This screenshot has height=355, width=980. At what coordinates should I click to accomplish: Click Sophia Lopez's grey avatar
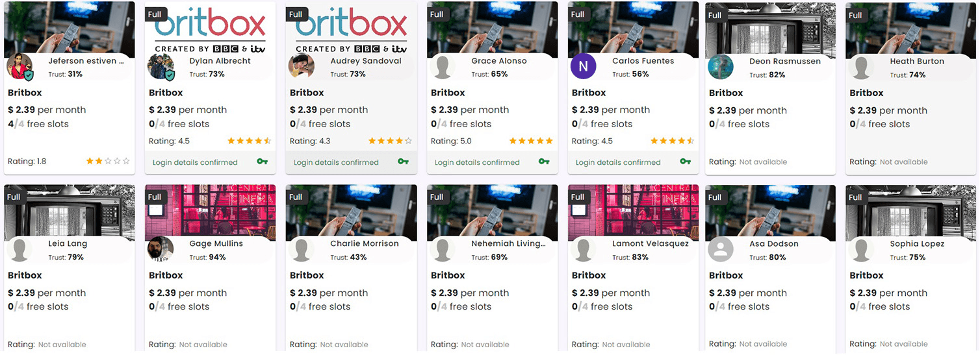click(x=862, y=250)
